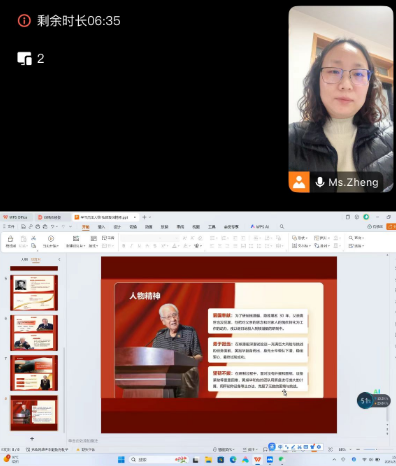Collapse the slide thumbnail pane chevron
Image resolution: width=396 pixels, height=466 pixels.
pyautogui.click(x=59, y=259)
